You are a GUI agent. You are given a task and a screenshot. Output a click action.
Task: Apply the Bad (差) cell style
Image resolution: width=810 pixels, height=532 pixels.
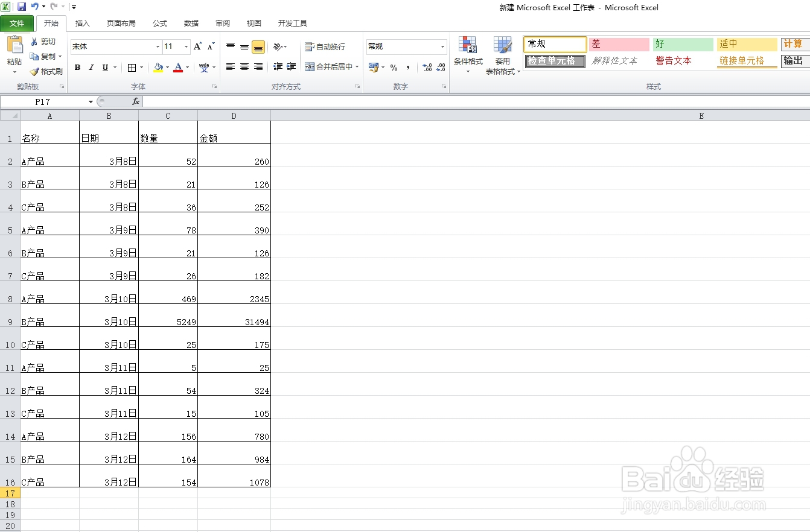click(619, 44)
